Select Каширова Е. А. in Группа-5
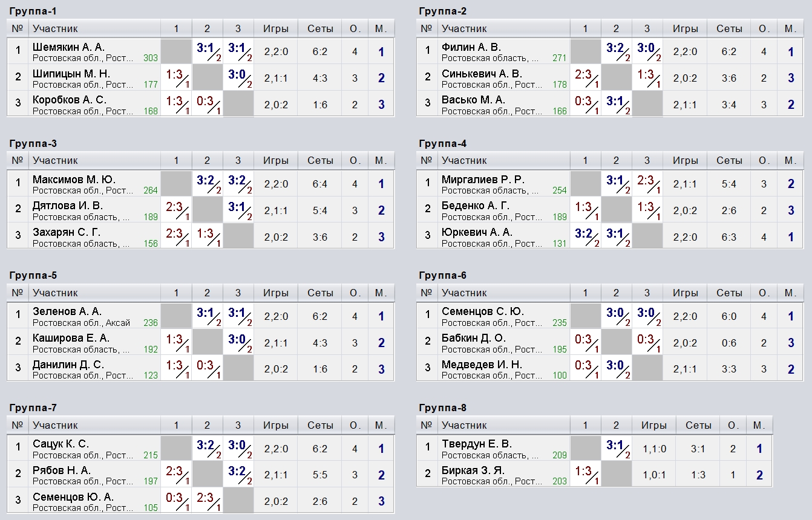 [71, 337]
